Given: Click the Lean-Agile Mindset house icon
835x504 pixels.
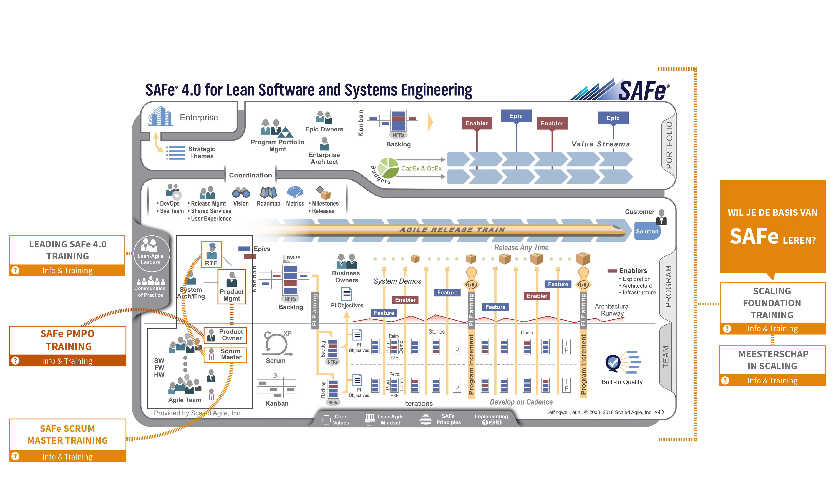Looking at the screenshot, I should coord(370,420).
